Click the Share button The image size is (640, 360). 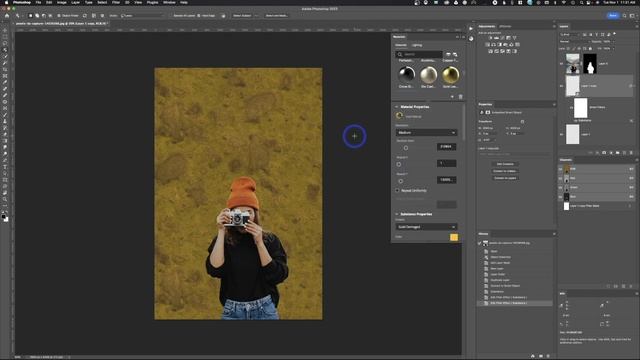(613, 16)
